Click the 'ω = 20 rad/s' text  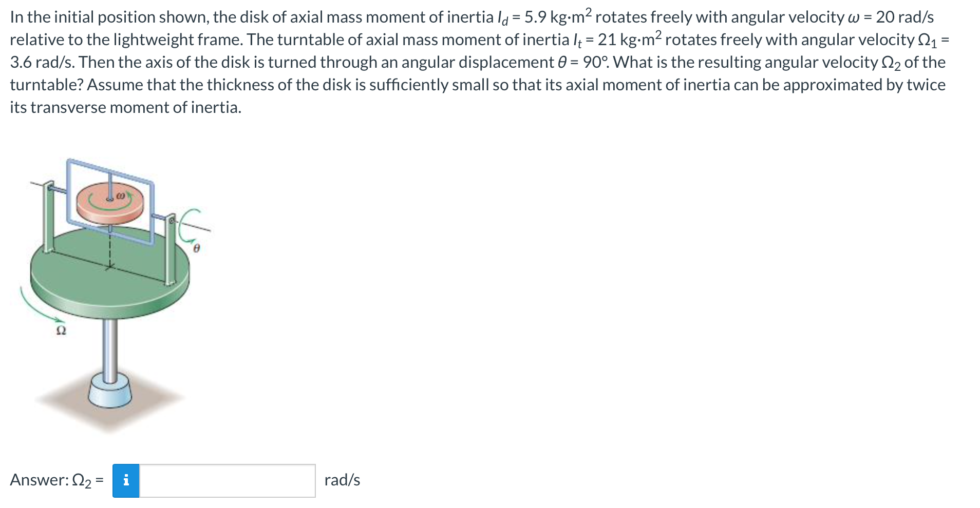coord(890,17)
